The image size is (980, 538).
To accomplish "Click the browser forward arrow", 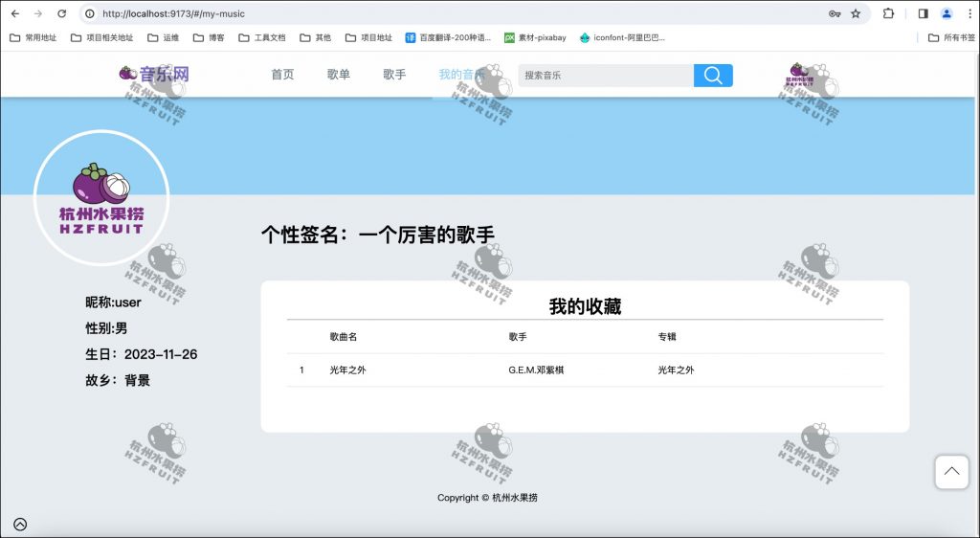I will coord(38,13).
